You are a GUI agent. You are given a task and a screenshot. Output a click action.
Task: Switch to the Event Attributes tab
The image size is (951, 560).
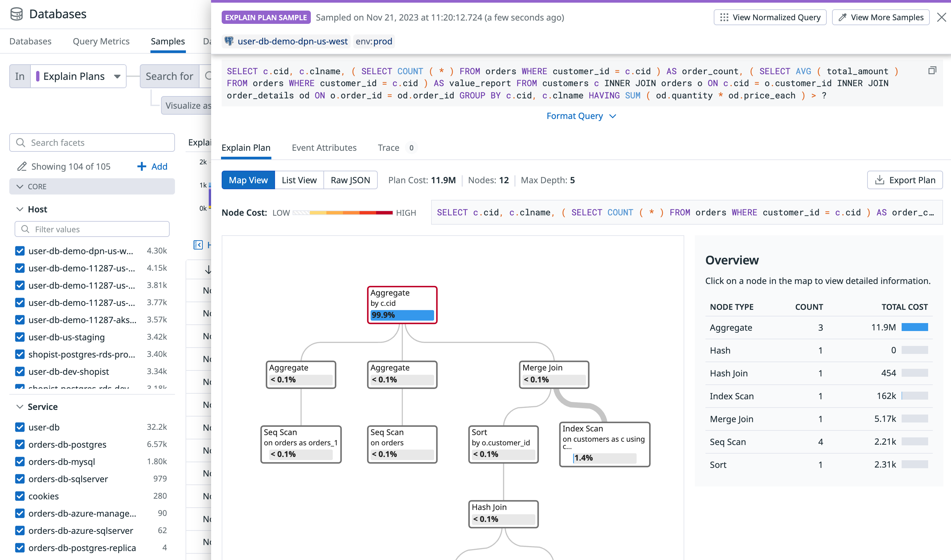[324, 147]
